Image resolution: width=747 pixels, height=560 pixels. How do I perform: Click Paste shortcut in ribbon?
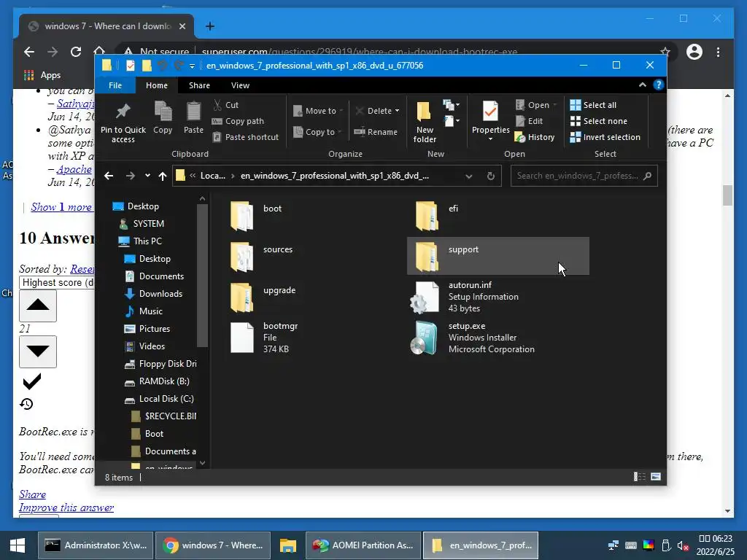(x=245, y=137)
